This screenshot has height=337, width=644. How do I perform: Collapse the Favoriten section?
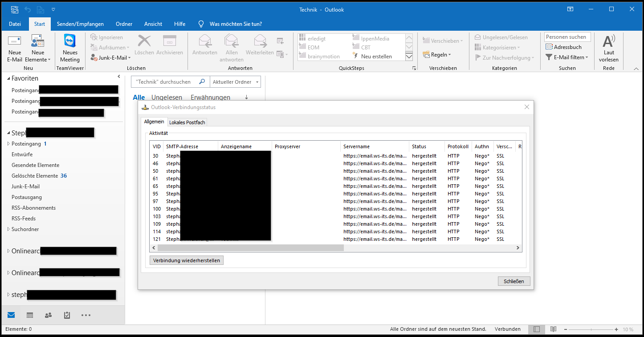[x=9, y=78]
